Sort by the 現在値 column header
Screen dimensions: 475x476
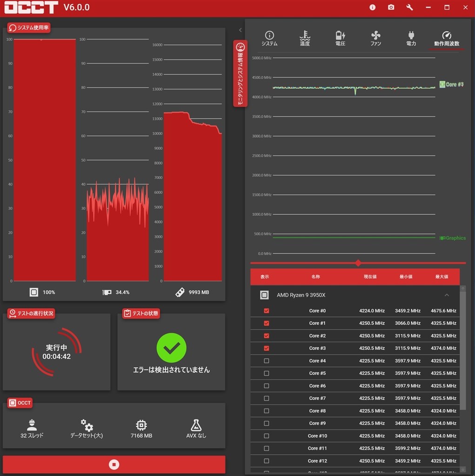pos(370,277)
